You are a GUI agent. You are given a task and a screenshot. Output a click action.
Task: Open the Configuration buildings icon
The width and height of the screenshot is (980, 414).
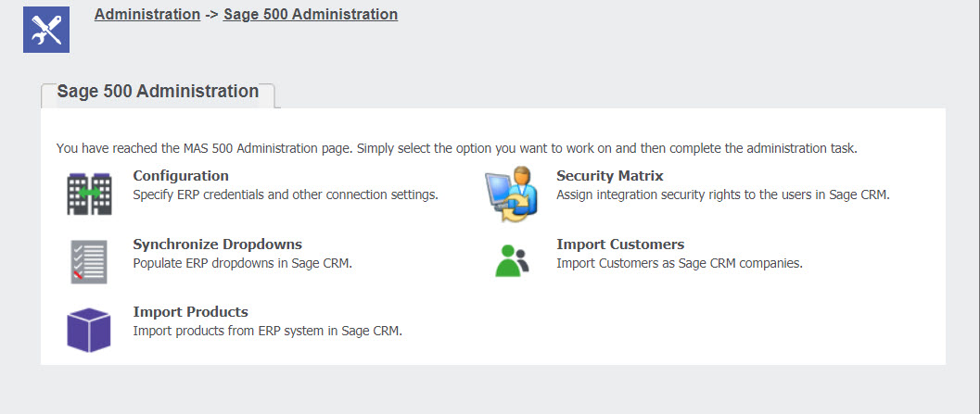pos(89,194)
